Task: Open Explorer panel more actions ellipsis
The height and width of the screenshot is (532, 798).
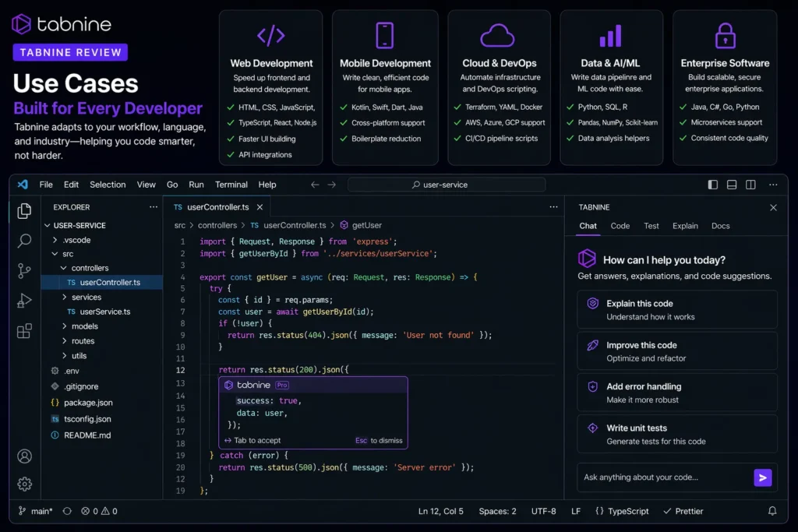Action: [x=154, y=207]
